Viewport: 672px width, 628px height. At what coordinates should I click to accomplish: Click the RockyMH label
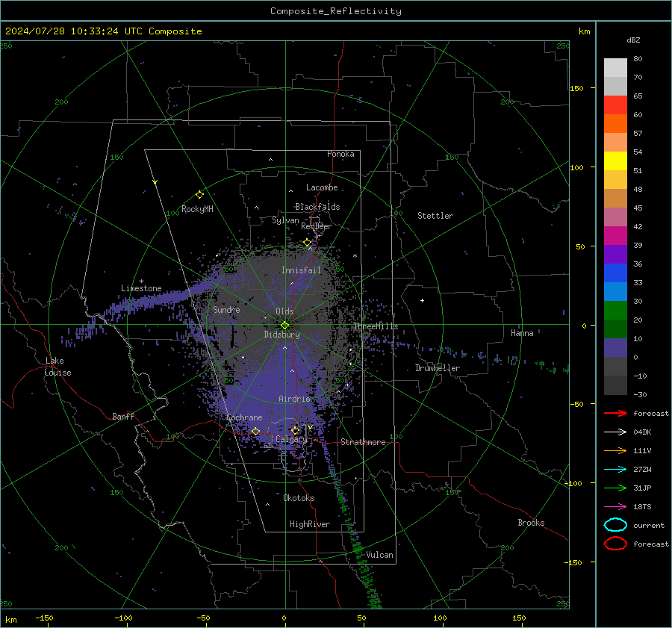[197, 209]
